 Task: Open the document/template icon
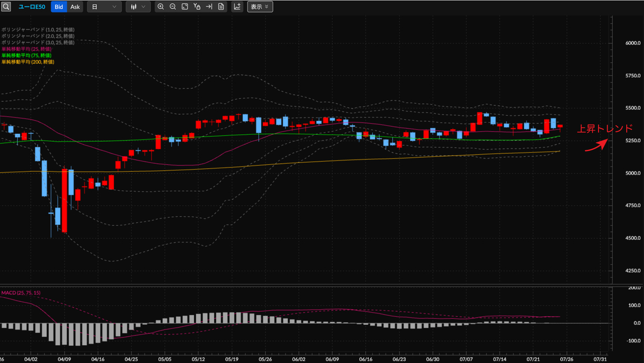[x=221, y=7]
